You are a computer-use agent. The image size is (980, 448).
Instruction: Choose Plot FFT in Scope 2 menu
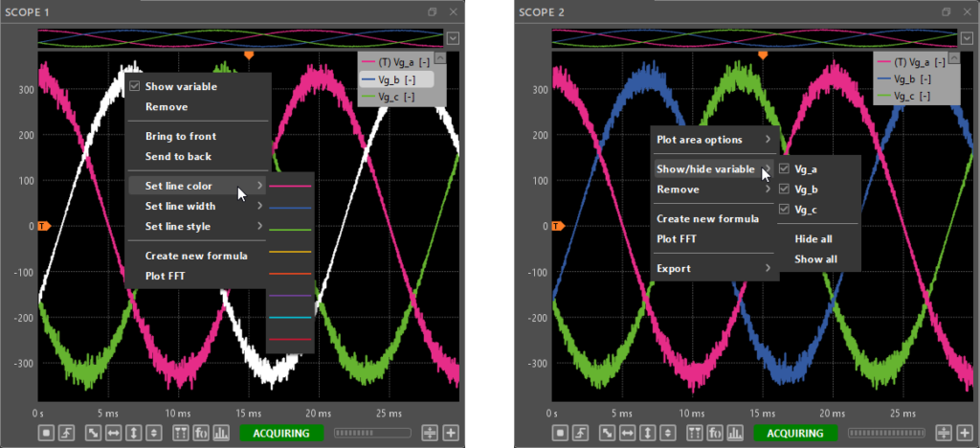[678, 238]
